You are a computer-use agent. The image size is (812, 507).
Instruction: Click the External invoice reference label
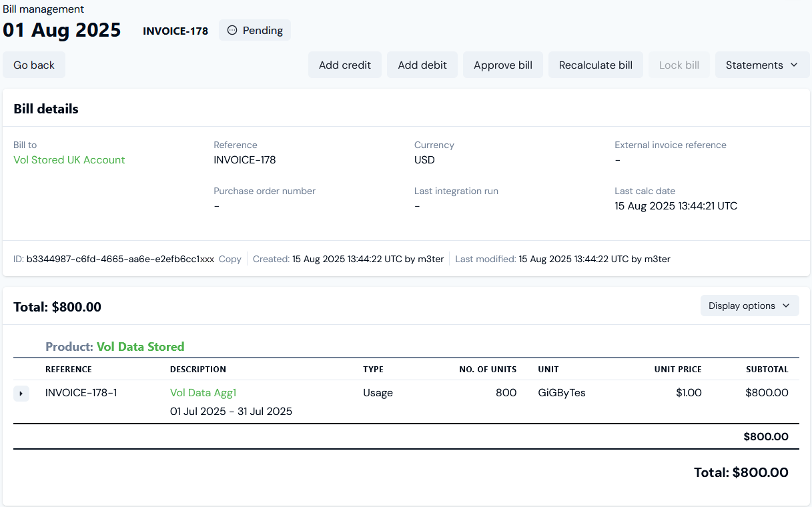pos(671,145)
